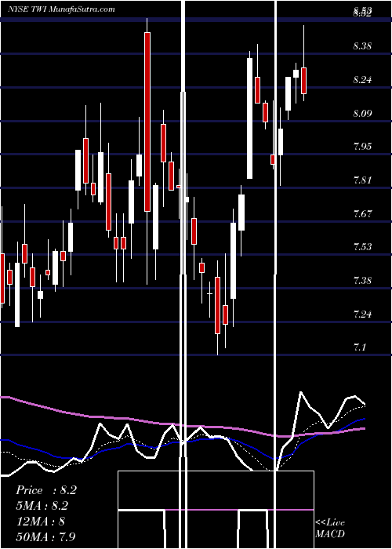Select the 7.81 price axis label
This screenshot has height=549, width=392.
pos(362,180)
